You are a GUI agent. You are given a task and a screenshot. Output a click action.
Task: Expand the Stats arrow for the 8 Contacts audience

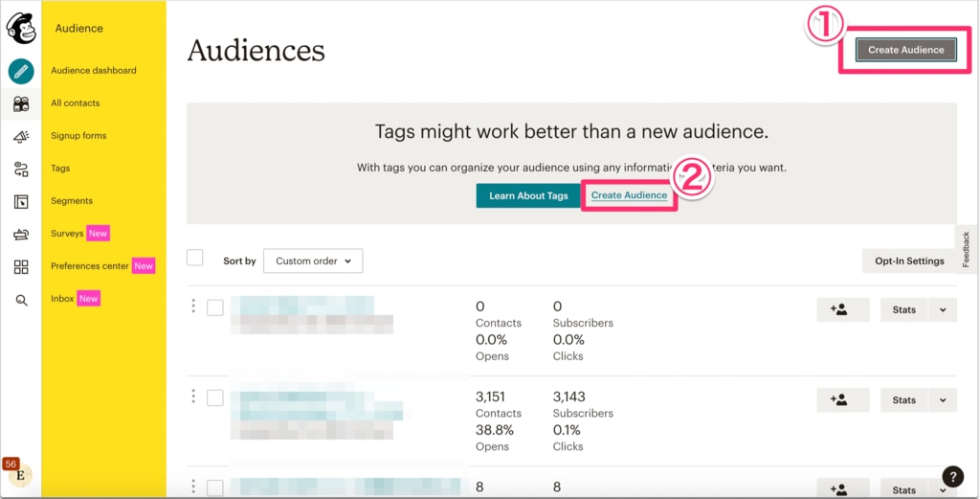pos(943,489)
